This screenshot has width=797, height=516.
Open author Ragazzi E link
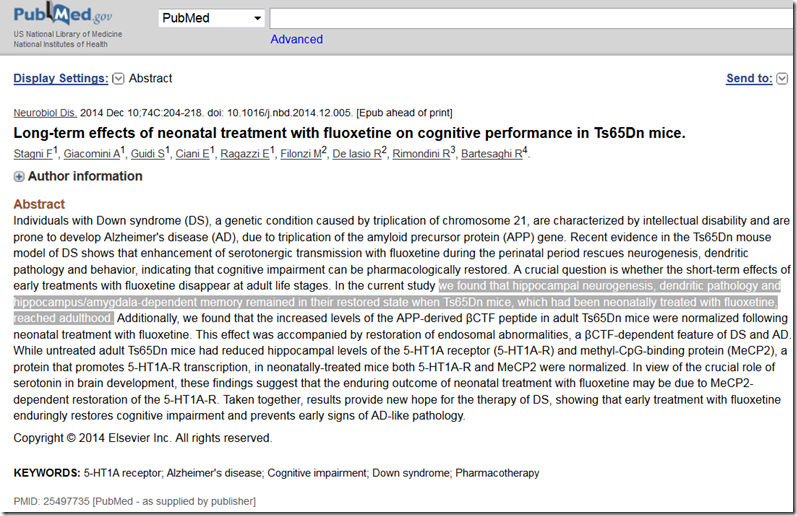click(x=244, y=154)
